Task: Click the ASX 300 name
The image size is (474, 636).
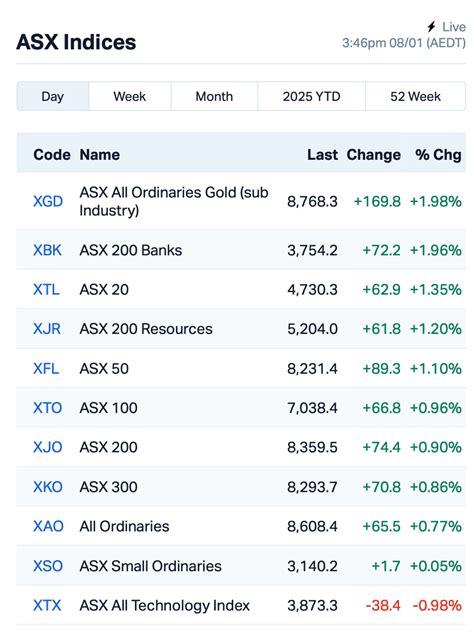Action: point(109,487)
